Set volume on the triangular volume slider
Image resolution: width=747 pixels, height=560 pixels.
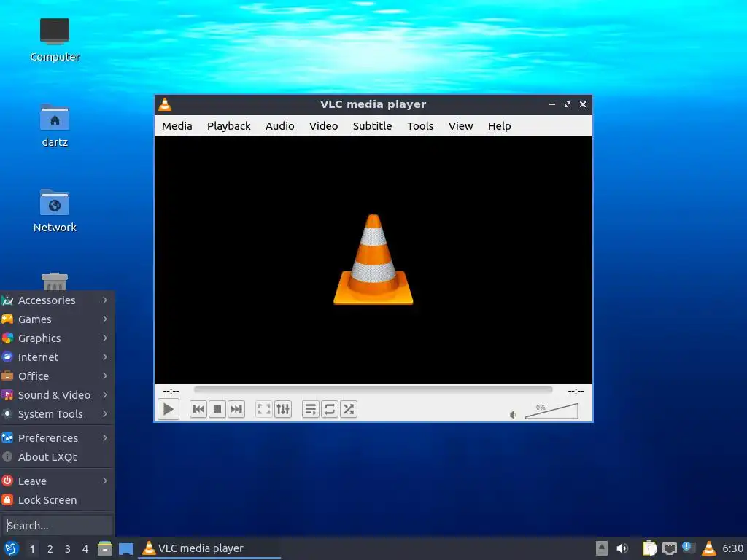[x=551, y=411]
